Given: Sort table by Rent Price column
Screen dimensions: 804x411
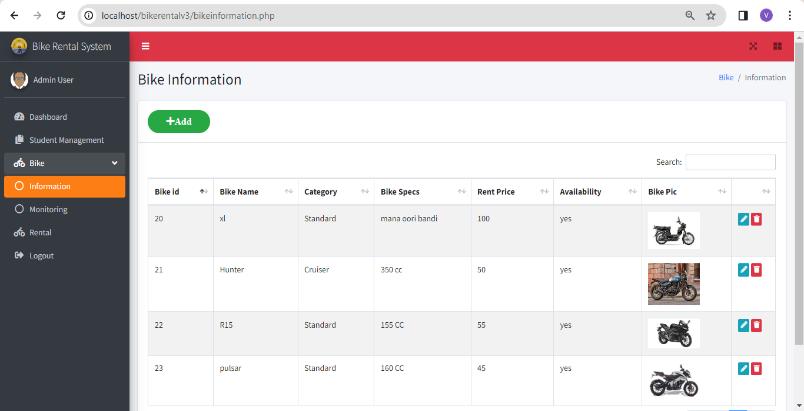Looking at the screenshot, I should [512, 192].
